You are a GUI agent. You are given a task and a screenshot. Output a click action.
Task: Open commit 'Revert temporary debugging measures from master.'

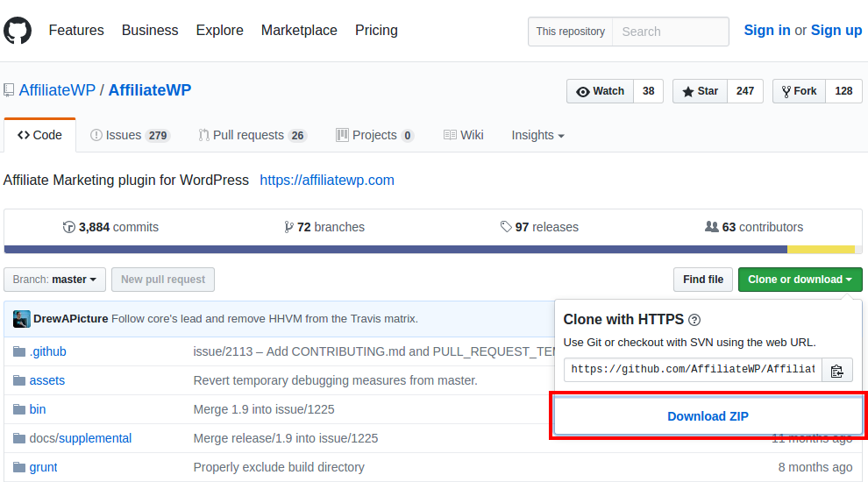click(x=336, y=380)
